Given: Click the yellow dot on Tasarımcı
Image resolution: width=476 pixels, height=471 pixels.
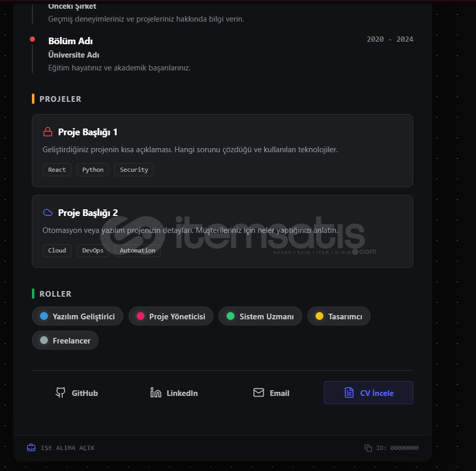Looking at the screenshot, I should (319, 316).
